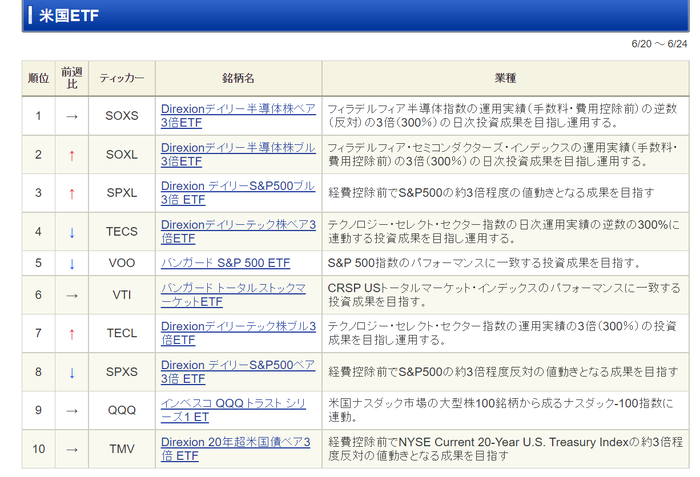Open Direxion デイリーS&P500ベア3倍 ETF link
Viewport: 700px width, 477px height.
pos(238,372)
